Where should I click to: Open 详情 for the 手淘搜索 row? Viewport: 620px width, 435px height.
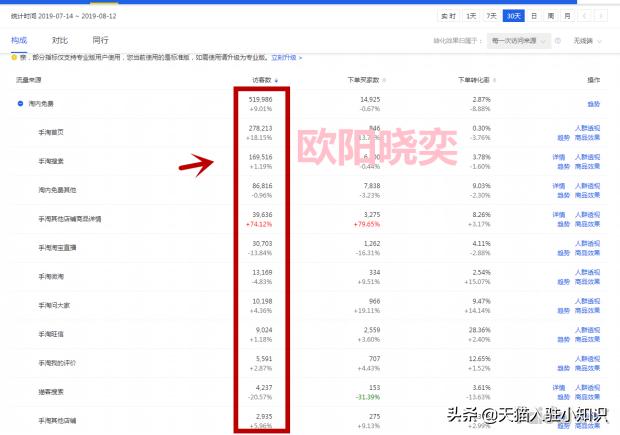point(559,157)
